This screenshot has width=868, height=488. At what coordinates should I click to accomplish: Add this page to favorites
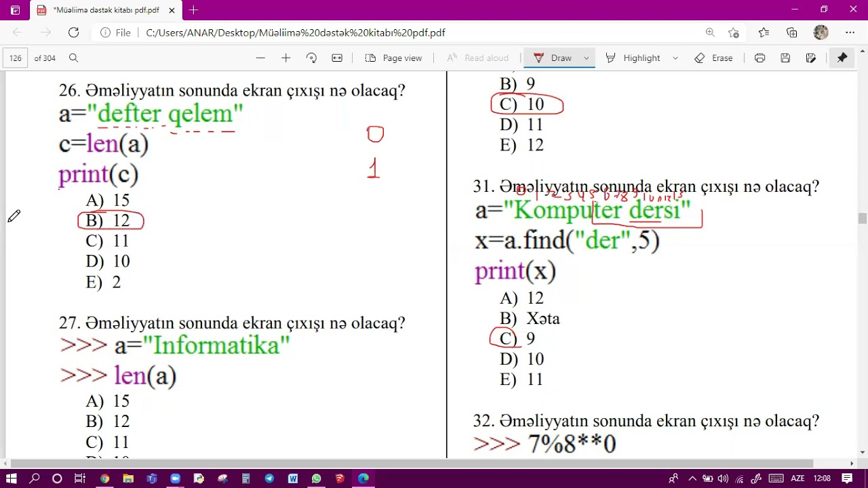733,33
